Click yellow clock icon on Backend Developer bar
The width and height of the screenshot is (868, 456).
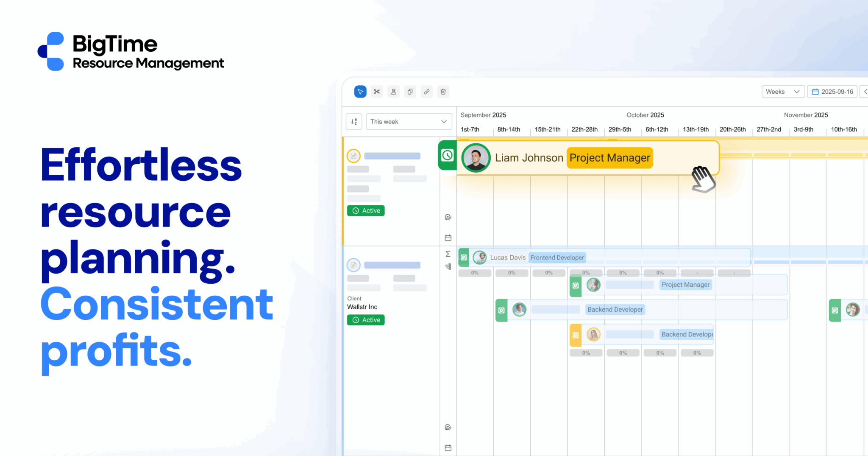576,335
